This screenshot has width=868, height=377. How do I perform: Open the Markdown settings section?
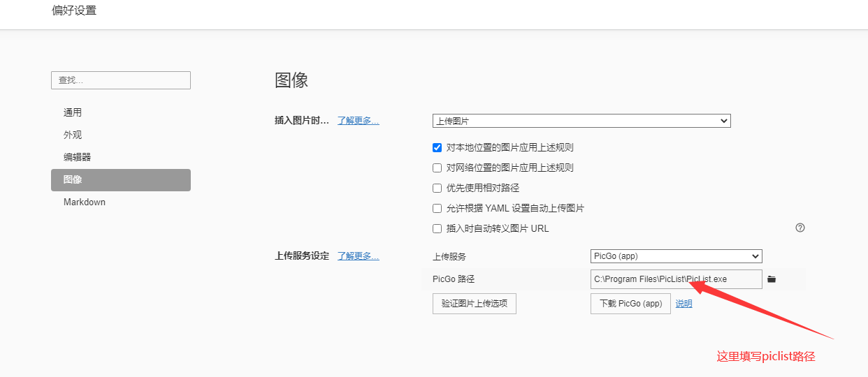pos(85,202)
